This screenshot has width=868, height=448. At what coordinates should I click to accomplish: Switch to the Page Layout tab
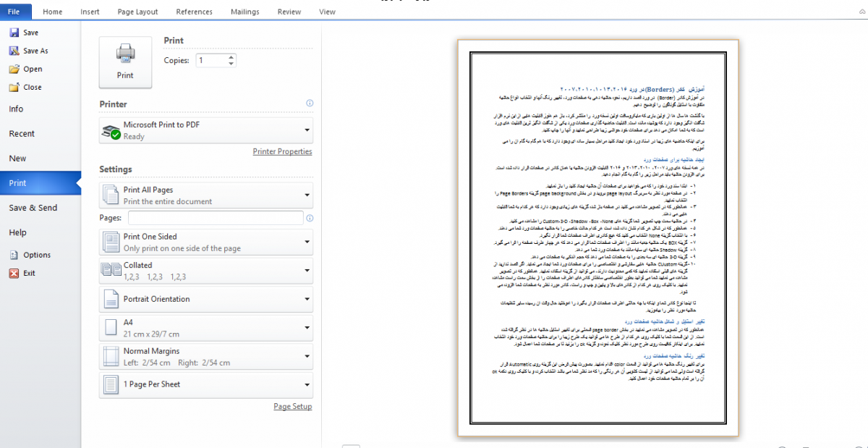point(137,12)
